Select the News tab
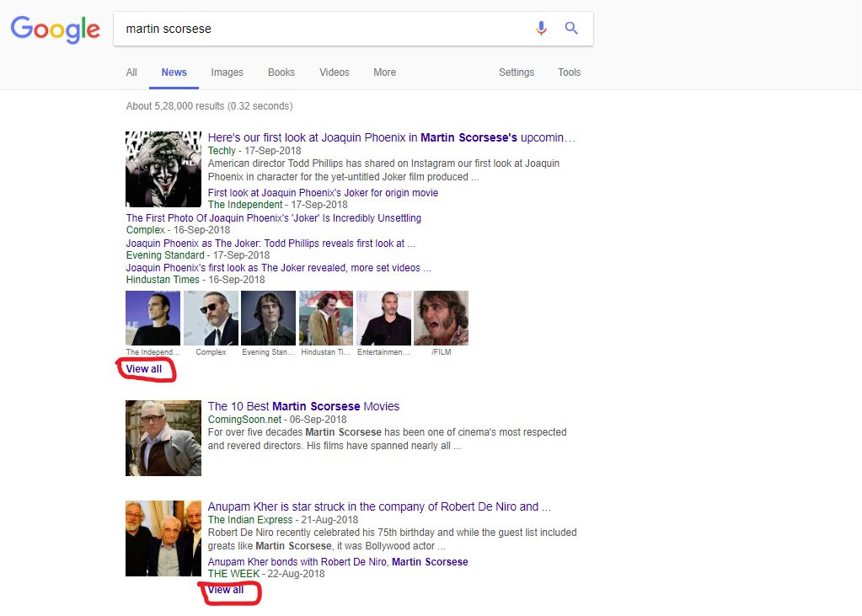Image resolution: width=862 pixels, height=616 pixels. [x=174, y=72]
